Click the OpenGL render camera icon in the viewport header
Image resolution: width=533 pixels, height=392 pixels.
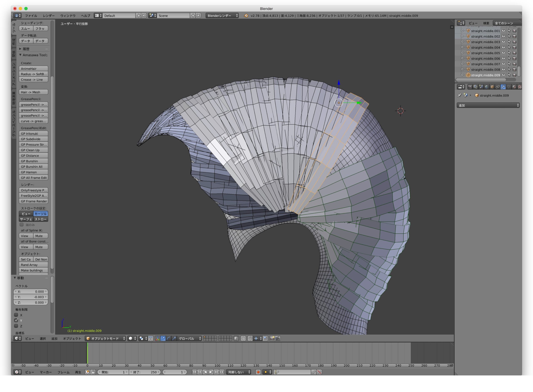point(272,339)
